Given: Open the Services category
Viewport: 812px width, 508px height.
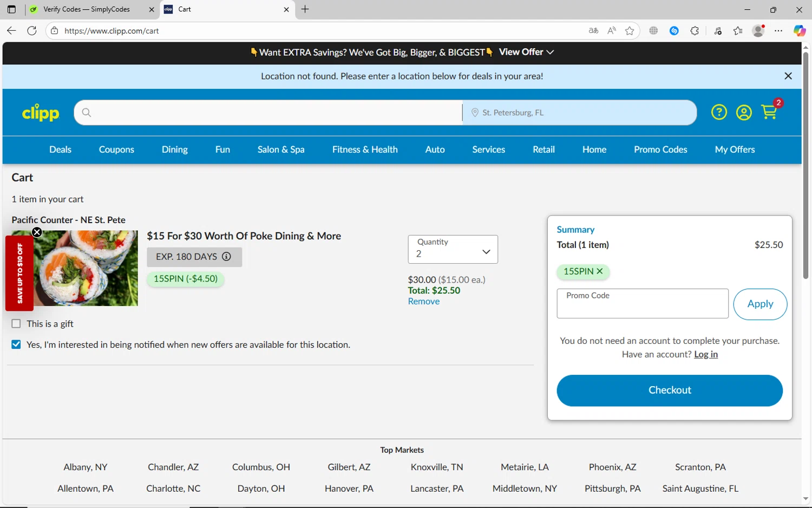Looking at the screenshot, I should coord(489,149).
